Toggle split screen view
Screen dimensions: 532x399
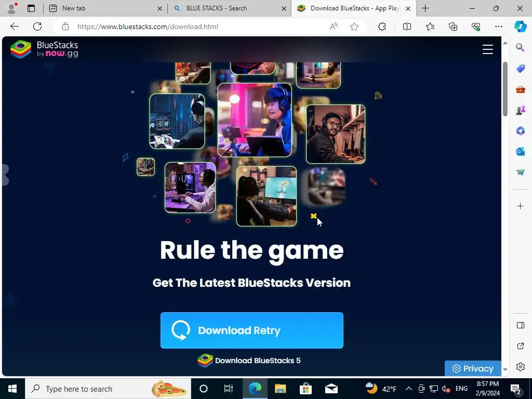[x=407, y=26]
